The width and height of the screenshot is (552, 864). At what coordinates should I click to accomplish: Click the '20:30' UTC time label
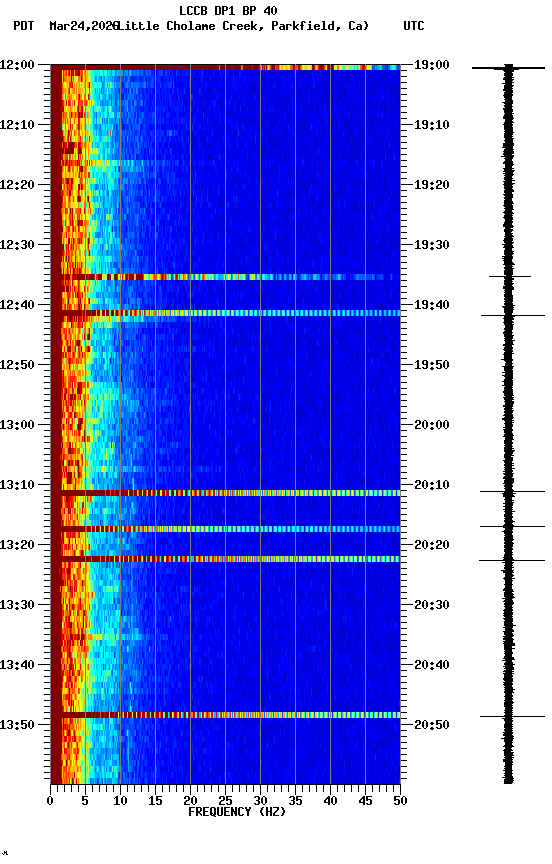coord(432,606)
